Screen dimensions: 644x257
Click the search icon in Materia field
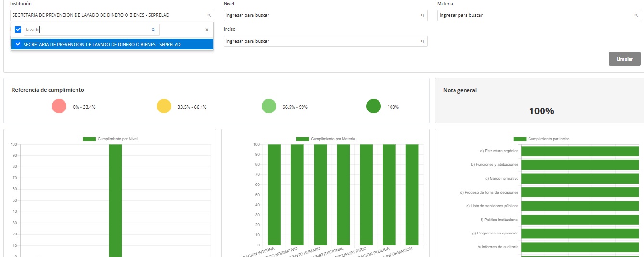(636, 15)
